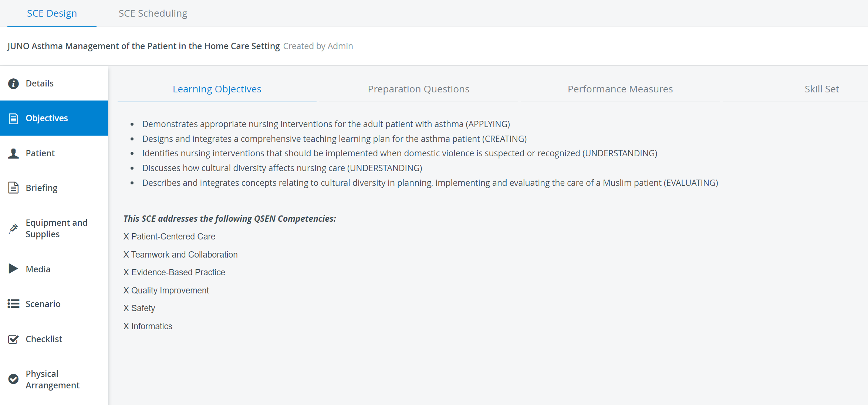Click the JUNO Asthma Management SCE title
868x405 pixels.
click(x=143, y=46)
